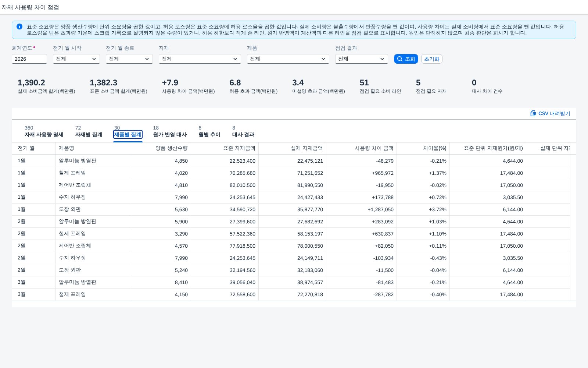Click the 실제 자재금액 column header

pos(293,148)
